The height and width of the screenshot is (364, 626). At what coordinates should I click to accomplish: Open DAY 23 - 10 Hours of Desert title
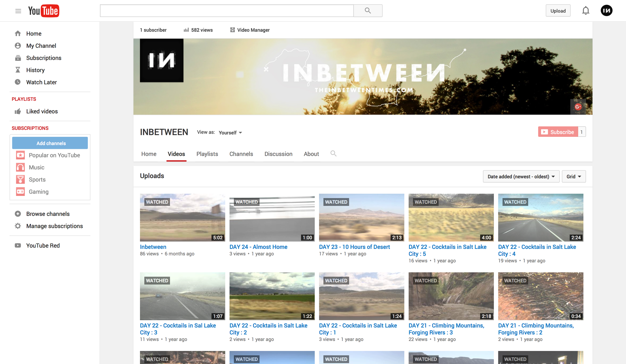click(354, 247)
